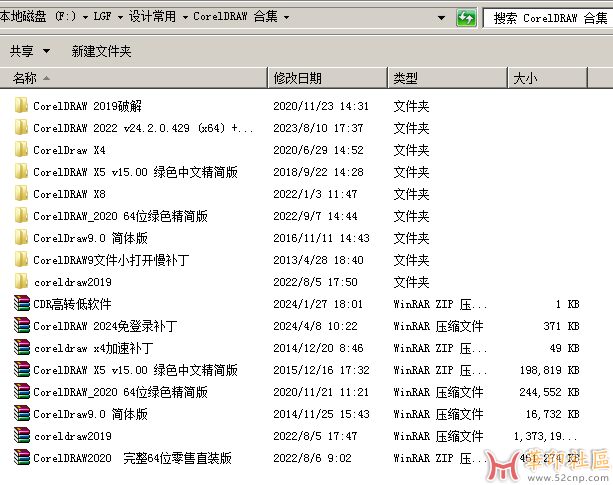Sort by 大小 column header
The height and width of the screenshot is (485, 613).
tap(548, 78)
